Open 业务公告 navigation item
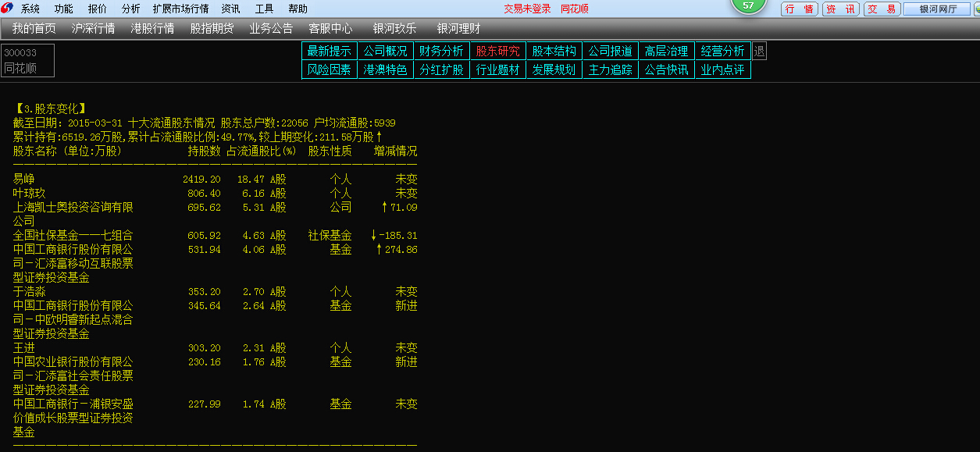Image resolution: width=980 pixels, height=452 pixels. pos(271,28)
